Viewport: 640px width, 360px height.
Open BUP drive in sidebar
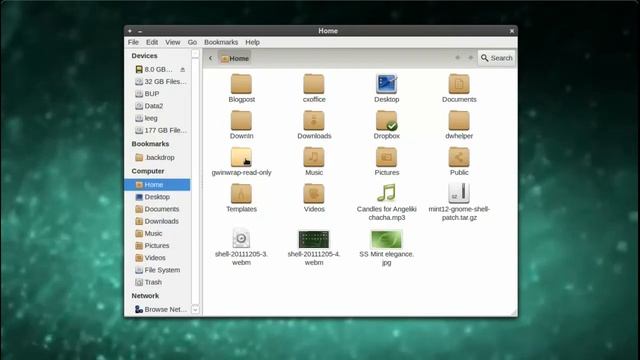point(147,94)
